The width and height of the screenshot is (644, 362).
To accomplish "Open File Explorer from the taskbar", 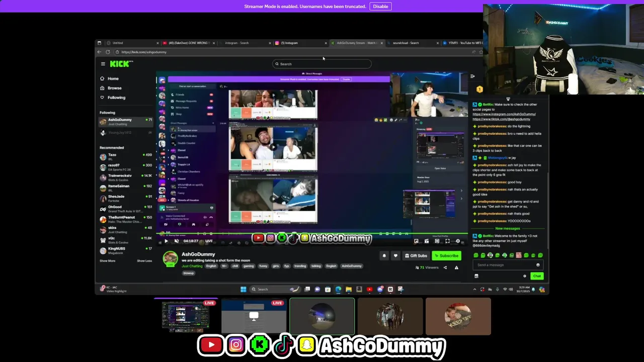I will click(x=348, y=289).
